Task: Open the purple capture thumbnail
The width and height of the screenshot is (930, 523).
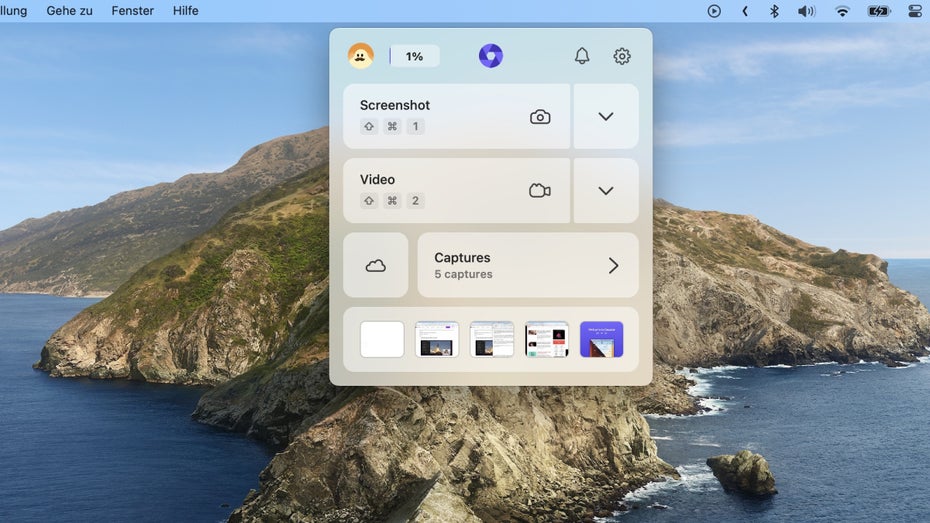Action: coord(601,340)
